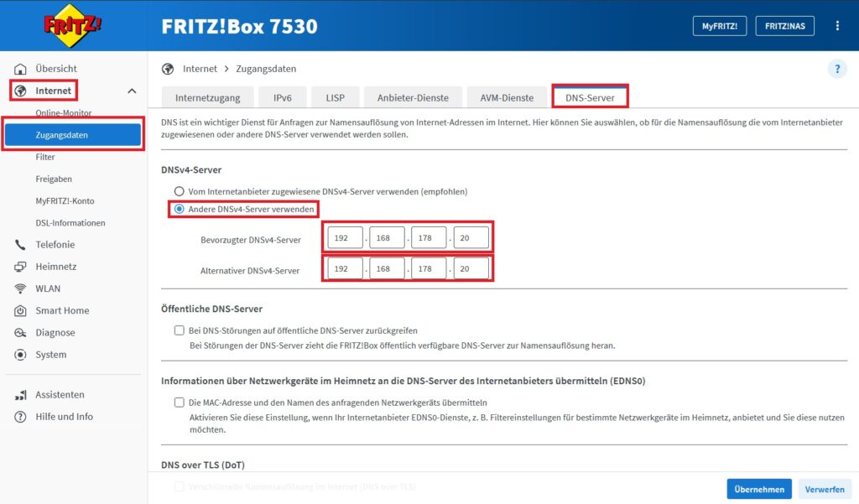859x504 pixels.
Task: Click the Übersicht home icon
Action: click(20, 69)
